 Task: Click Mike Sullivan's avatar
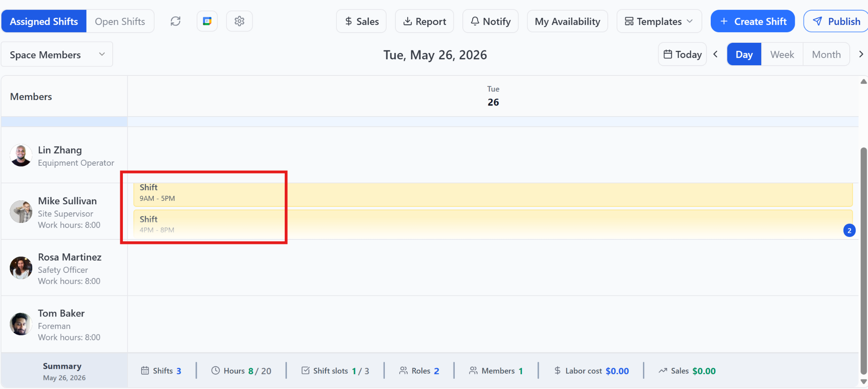21,211
